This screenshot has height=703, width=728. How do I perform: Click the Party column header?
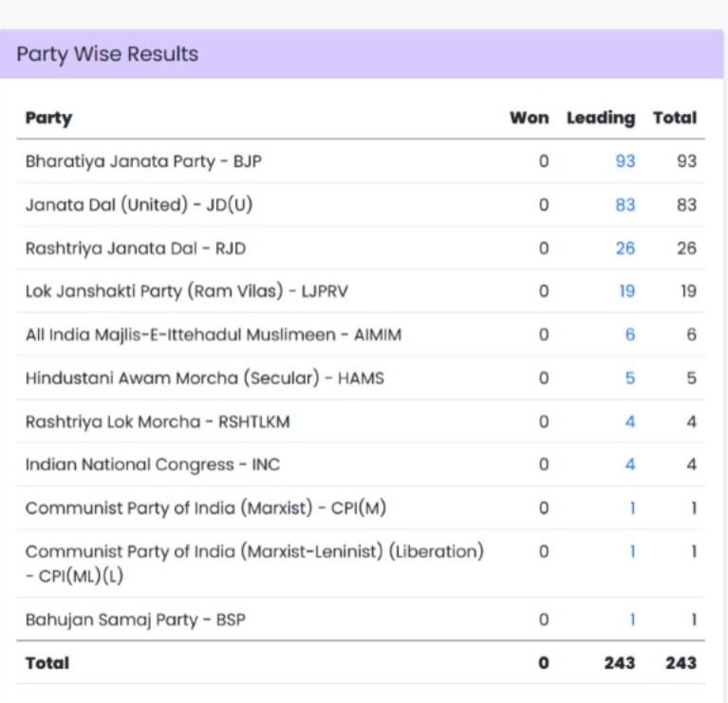click(48, 119)
